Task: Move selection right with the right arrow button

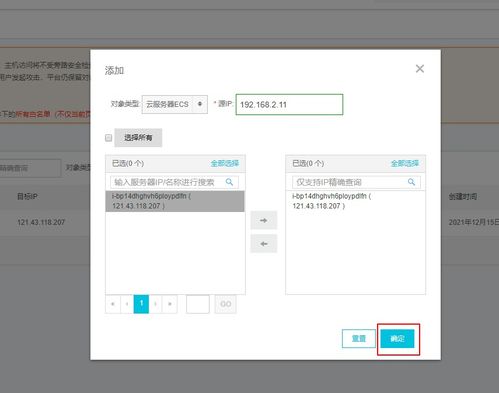Action: pyautogui.click(x=264, y=220)
